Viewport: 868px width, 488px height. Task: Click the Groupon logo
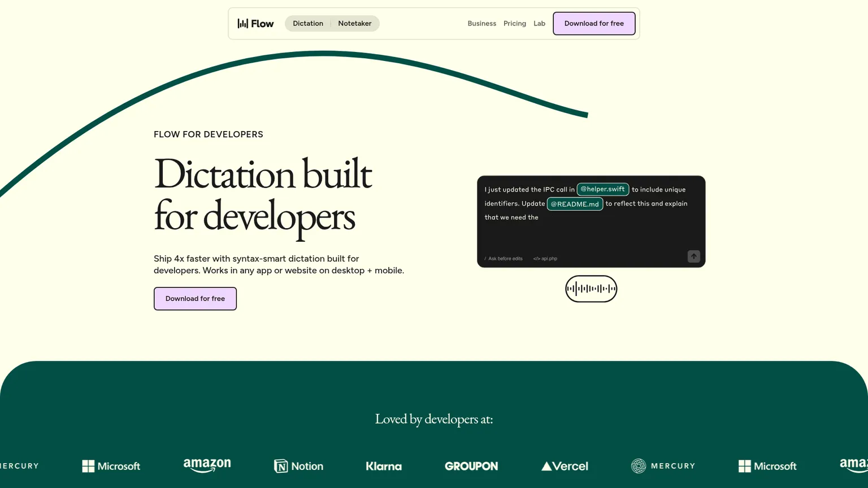pos(471,466)
